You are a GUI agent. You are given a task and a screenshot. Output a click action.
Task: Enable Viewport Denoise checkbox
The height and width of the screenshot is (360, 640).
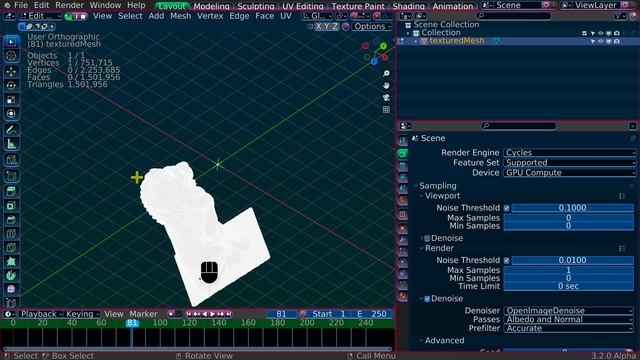click(427, 238)
